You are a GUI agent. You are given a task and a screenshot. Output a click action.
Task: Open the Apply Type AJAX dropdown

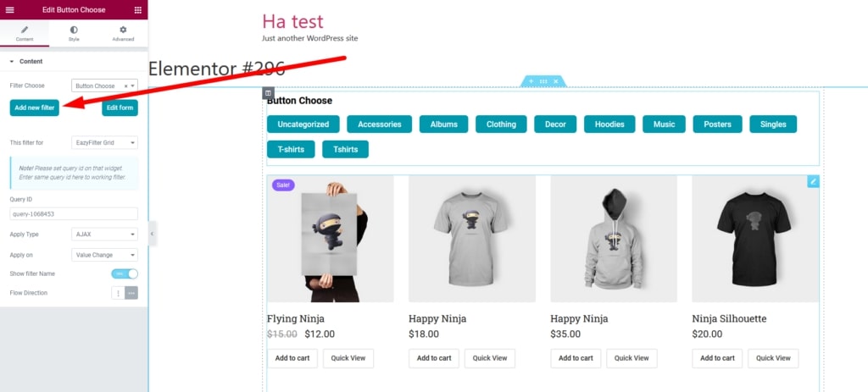point(104,235)
